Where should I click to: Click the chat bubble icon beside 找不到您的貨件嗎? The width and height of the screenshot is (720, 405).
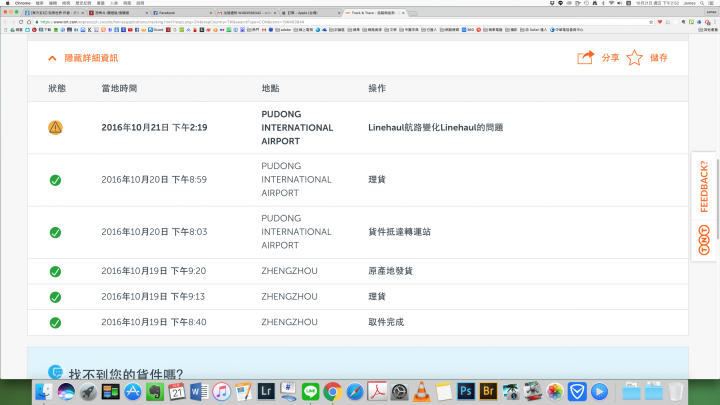55,372
